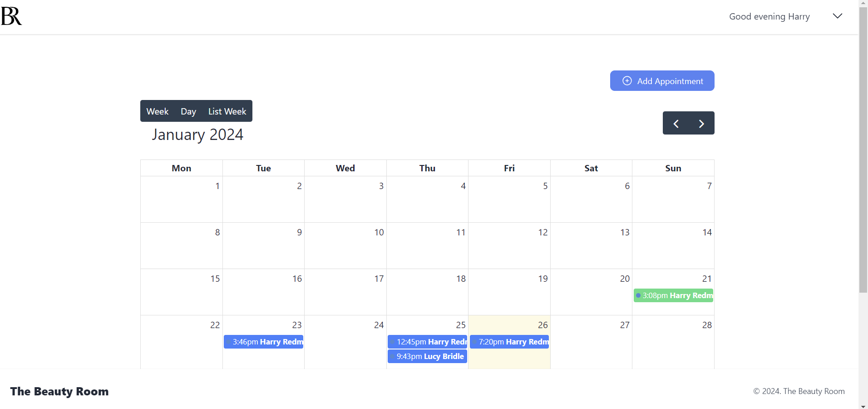Click the plus icon in Add Appointment
The image size is (868, 409).
tap(626, 81)
